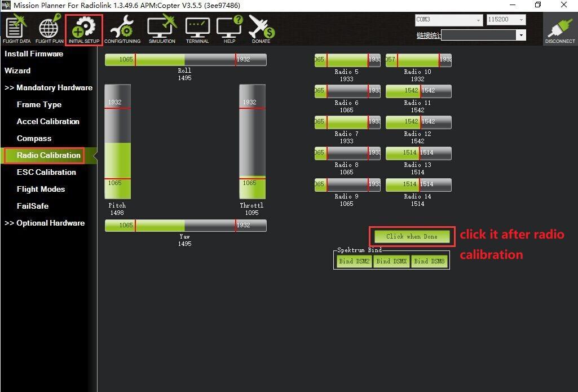Open the Terminal icon
Viewport: 578px width, 392px height.
[197, 29]
